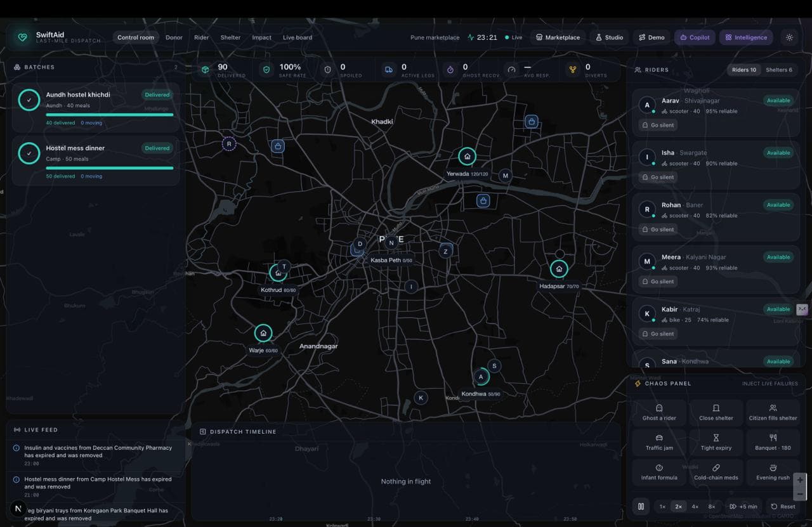Skip ahead +5 min
This screenshot has height=527, width=812.
pos(743,507)
